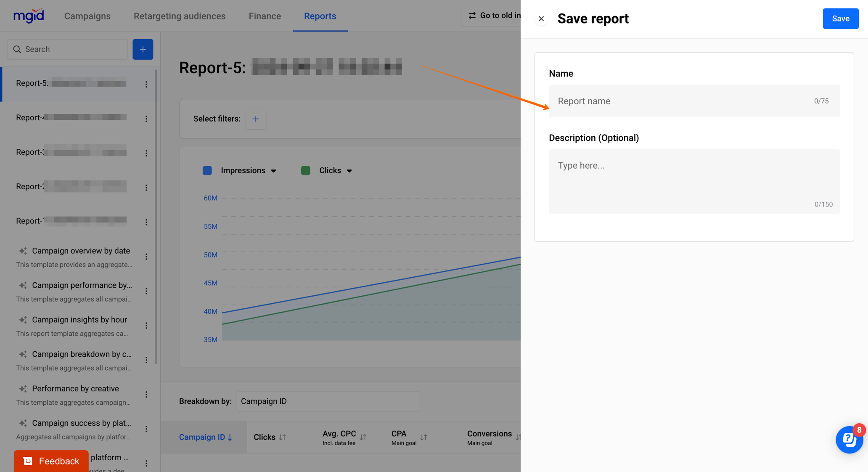Toggle sorting on the Avg. CPC column

[363, 437]
